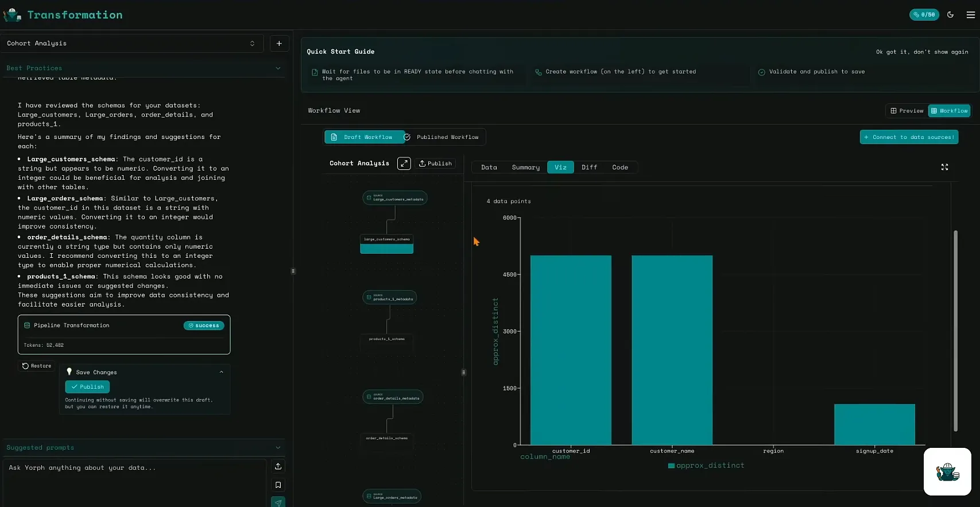Viewport: 980px width, 507px height.
Task: Collapse the Suggested prompts section
Action: 278,448
